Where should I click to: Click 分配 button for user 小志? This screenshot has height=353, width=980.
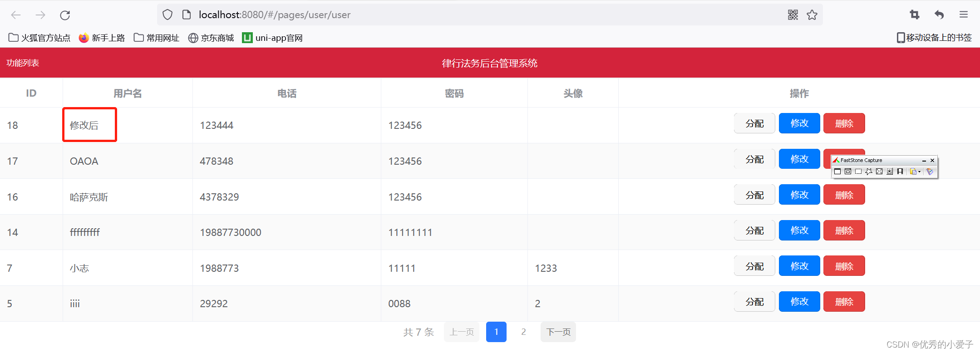click(x=754, y=266)
